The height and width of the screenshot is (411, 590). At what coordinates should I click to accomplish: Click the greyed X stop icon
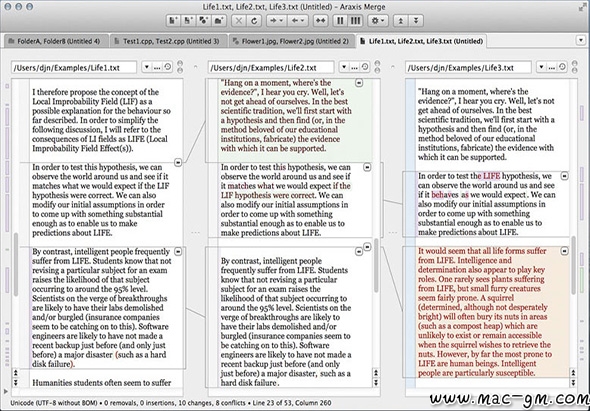pyautogui.click(x=239, y=21)
